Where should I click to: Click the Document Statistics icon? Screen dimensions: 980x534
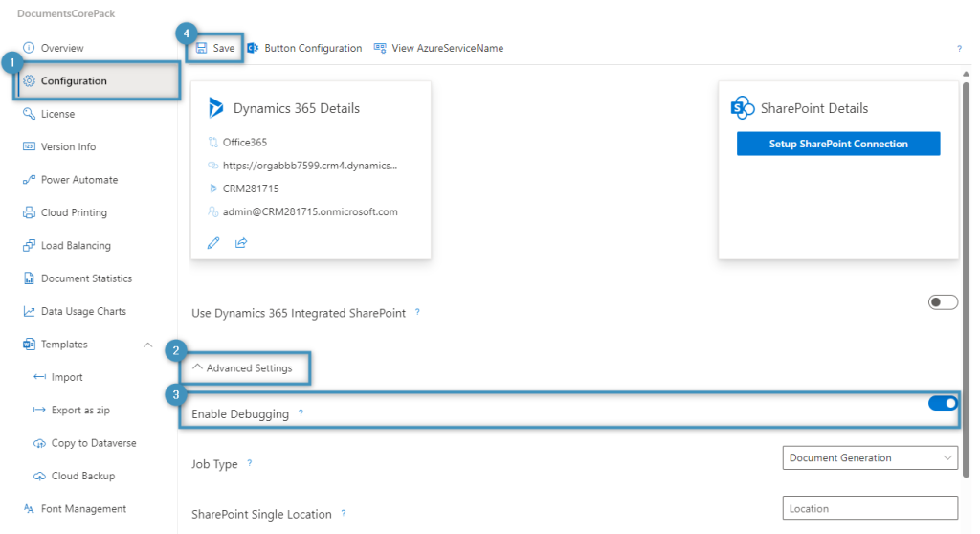point(29,278)
